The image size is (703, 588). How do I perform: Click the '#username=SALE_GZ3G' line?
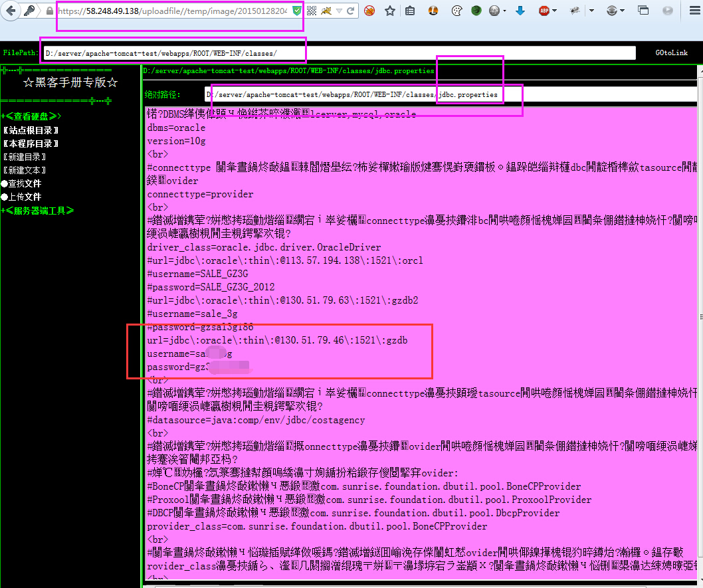198,274
